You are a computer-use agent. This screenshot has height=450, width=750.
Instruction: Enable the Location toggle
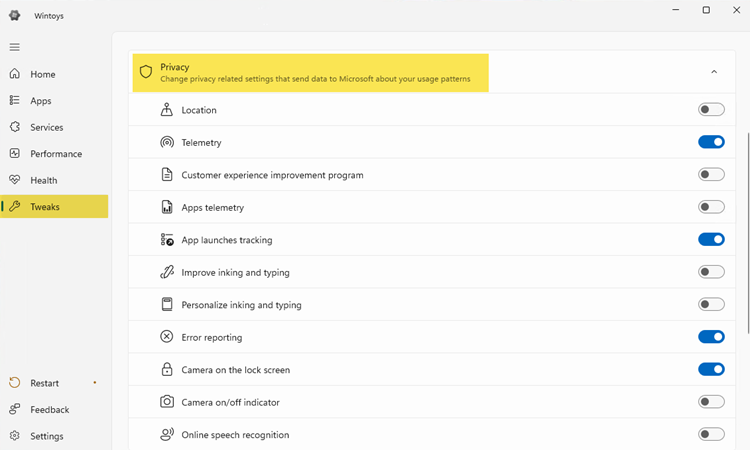tap(711, 110)
